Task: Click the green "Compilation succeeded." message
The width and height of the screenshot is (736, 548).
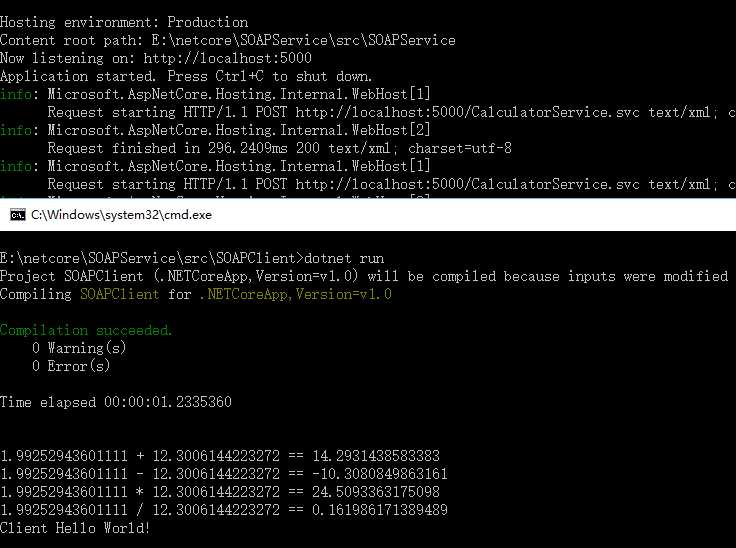Action: (x=86, y=330)
